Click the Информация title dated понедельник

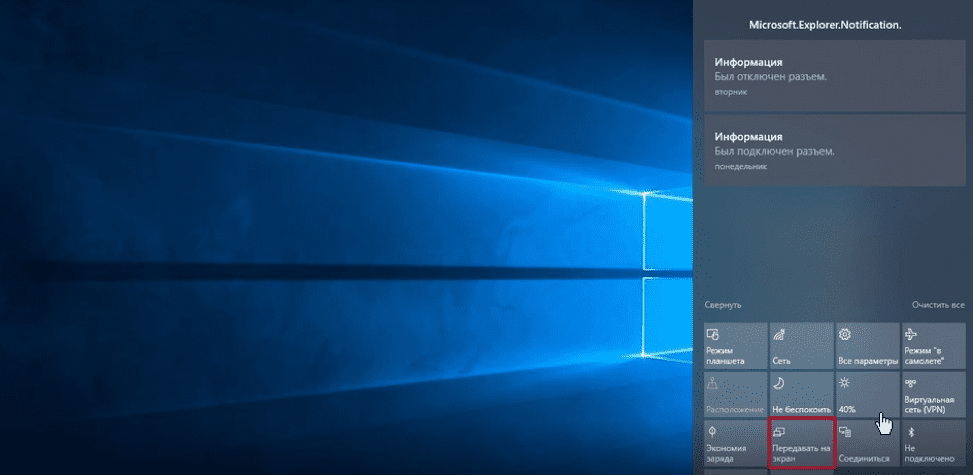coord(748,135)
